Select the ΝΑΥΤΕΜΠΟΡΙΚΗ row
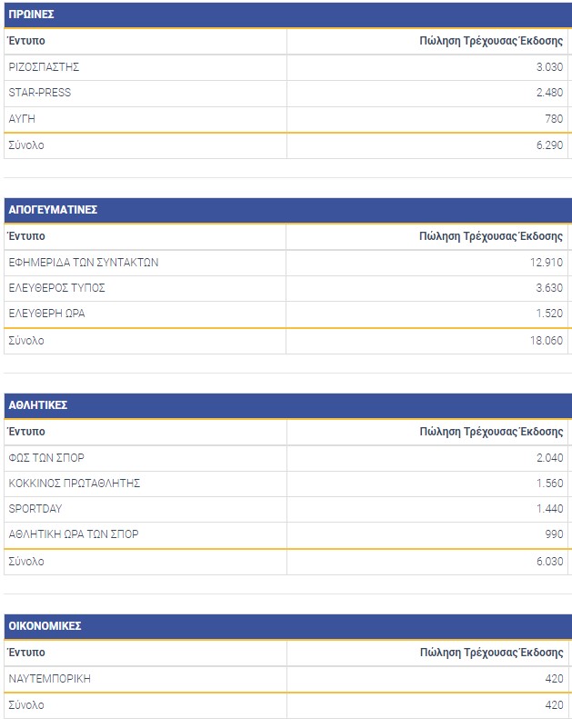The height and width of the screenshot is (728, 572). [288, 679]
